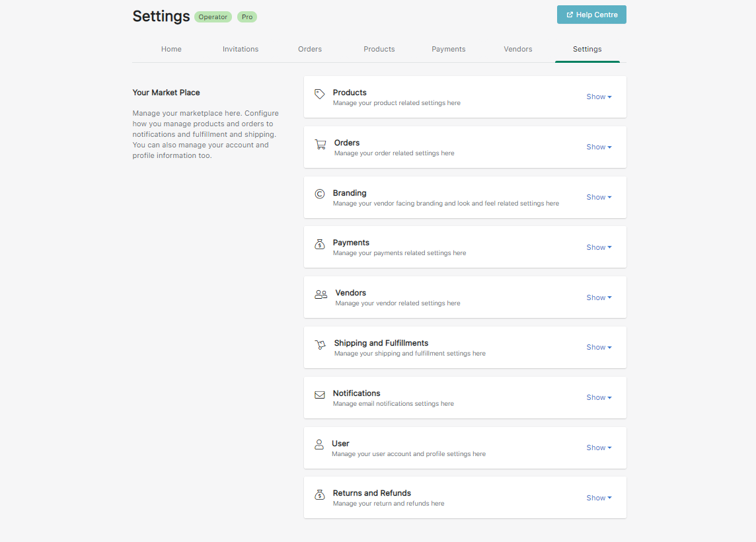Viewport: 756px width, 542px height.
Task: Show the Branding settings section
Action: point(599,197)
